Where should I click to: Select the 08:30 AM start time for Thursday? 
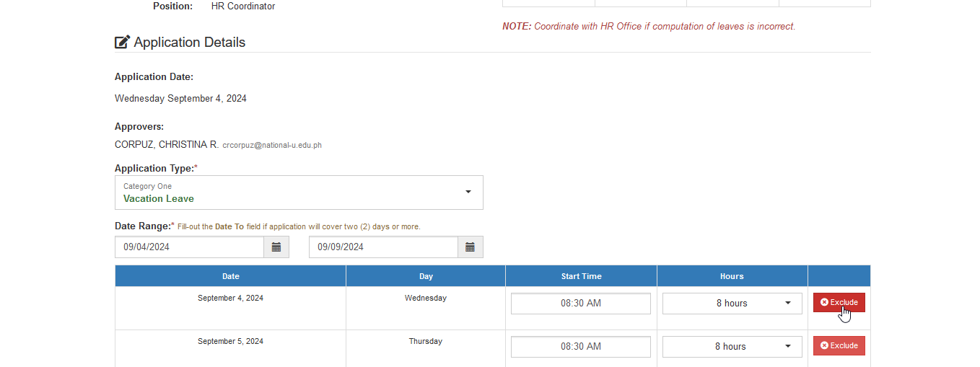581,347
